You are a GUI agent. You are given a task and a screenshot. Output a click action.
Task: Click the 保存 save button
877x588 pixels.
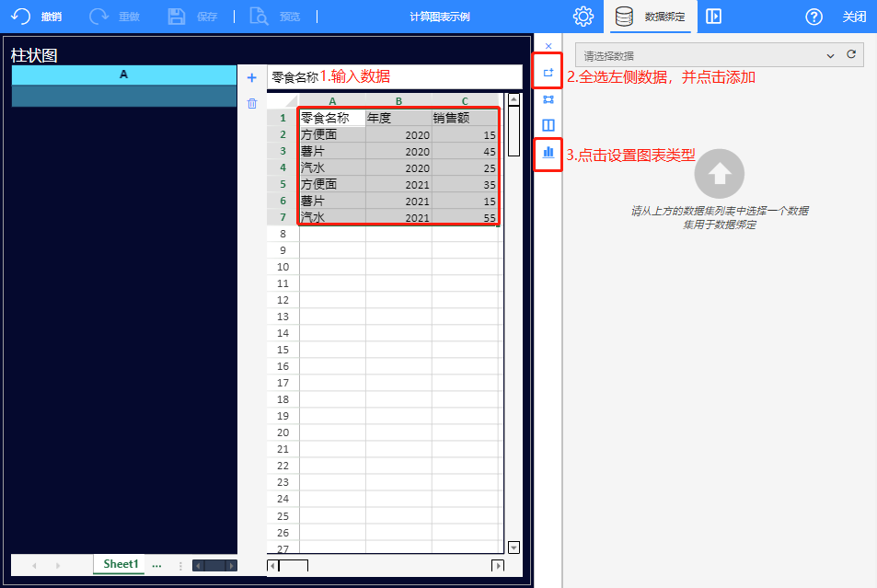(x=192, y=17)
